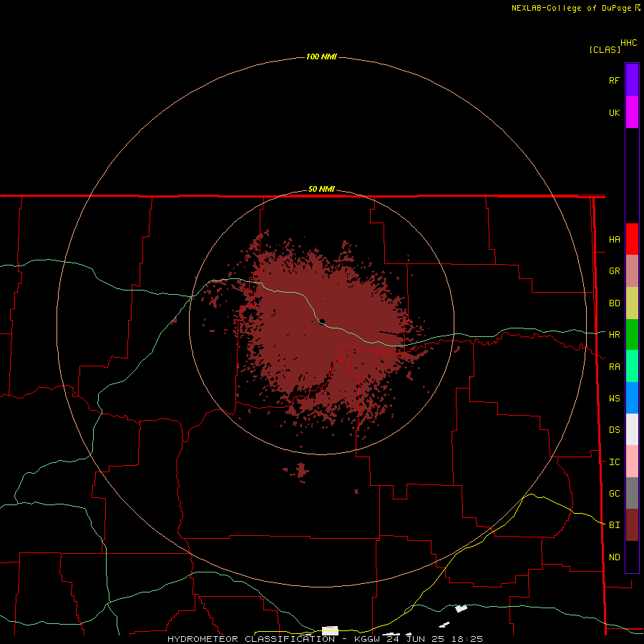Click the 'HA' legend label
Screen dimensions: 644x644
point(614,239)
